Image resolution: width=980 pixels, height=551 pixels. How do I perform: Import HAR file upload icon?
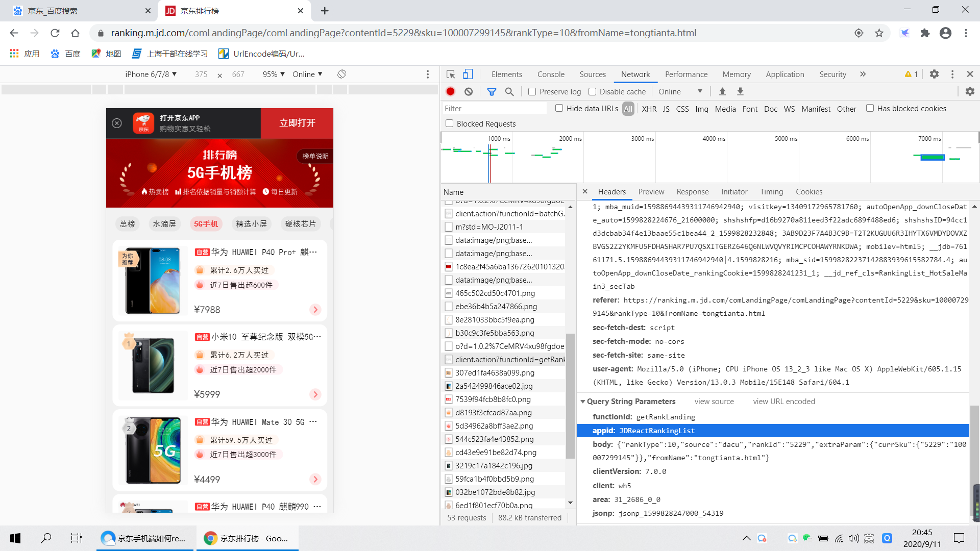pos(722,91)
